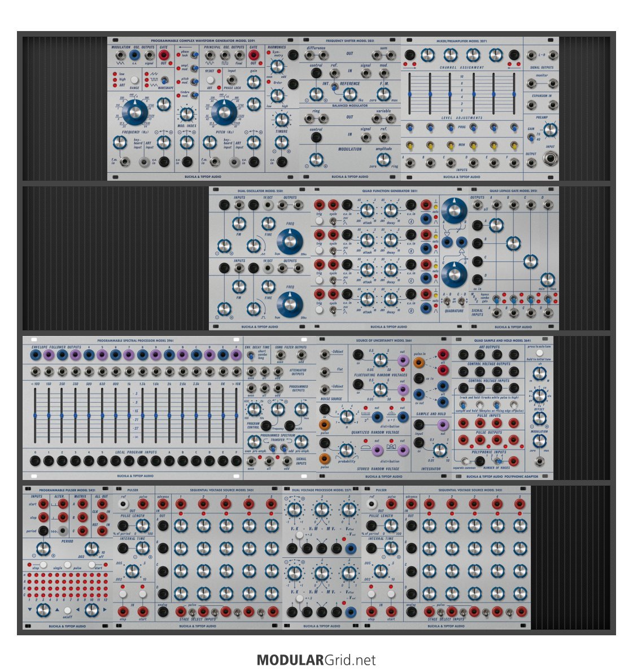Flip the ampl. mod. toggle switch

[x=194, y=68]
